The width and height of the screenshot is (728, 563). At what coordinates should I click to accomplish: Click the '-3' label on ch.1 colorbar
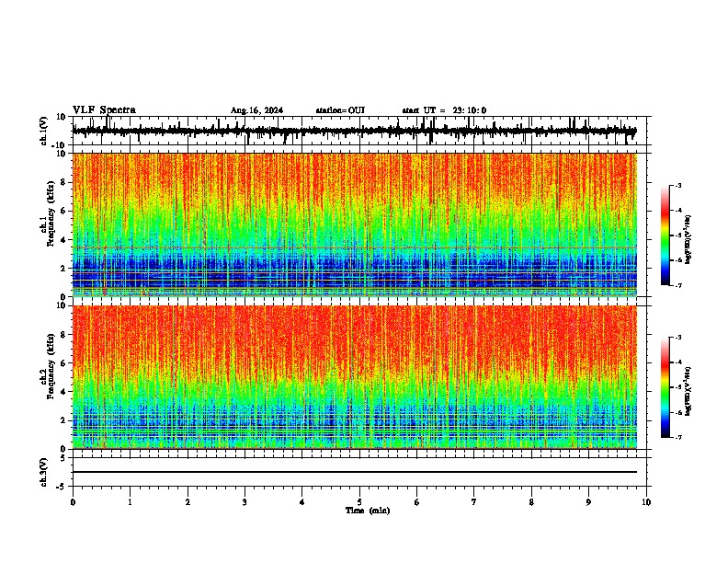point(678,186)
